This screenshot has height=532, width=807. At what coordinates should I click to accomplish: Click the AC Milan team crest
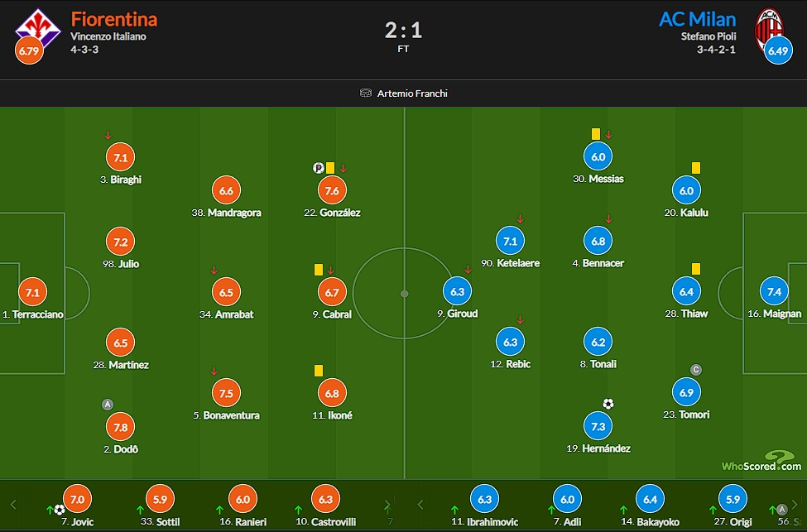[x=768, y=28]
